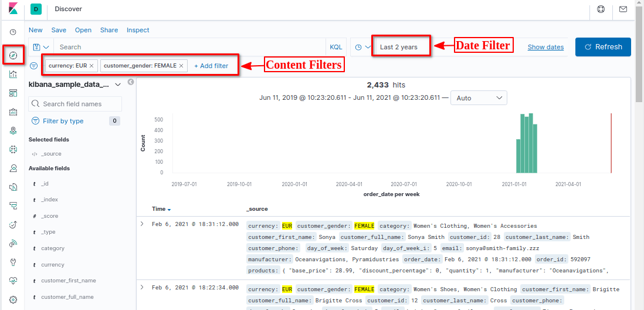The height and width of the screenshot is (310, 644).
Task: Select the _index available field
Action: (49, 200)
